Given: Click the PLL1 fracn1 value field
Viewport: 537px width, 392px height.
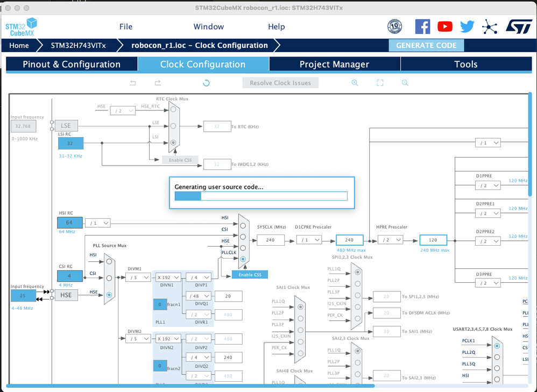Looking at the screenshot, I should point(160,304).
